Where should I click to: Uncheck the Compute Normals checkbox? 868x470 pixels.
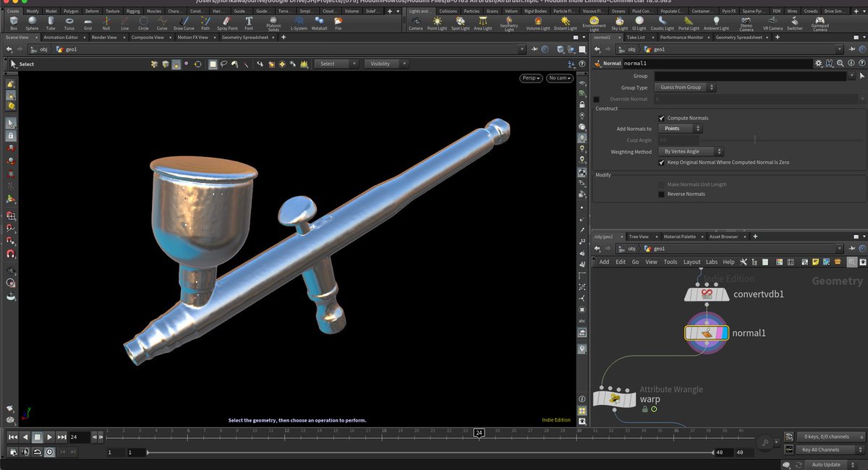pyautogui.click(x=662, y=118)
